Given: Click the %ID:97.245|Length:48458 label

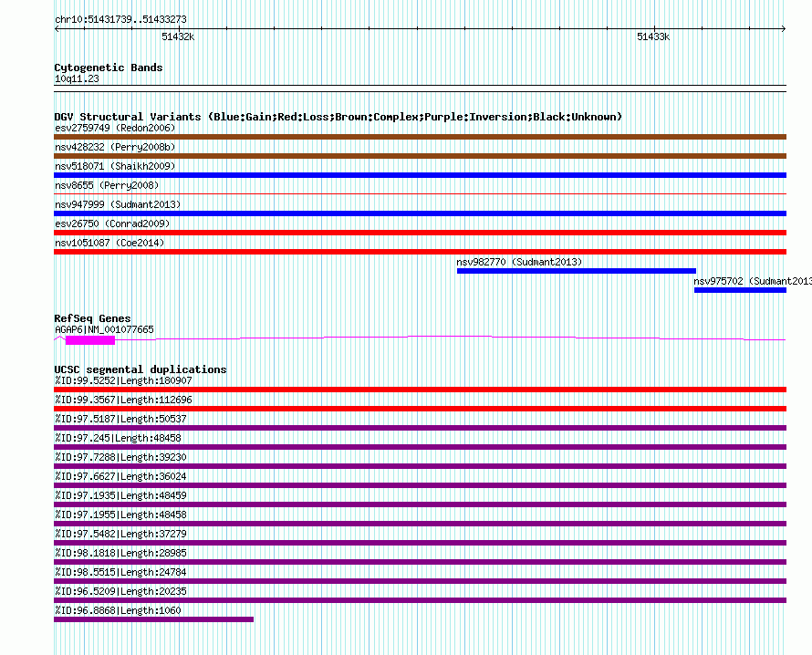Looking at the screenshot, I should [x=118, y=438].
